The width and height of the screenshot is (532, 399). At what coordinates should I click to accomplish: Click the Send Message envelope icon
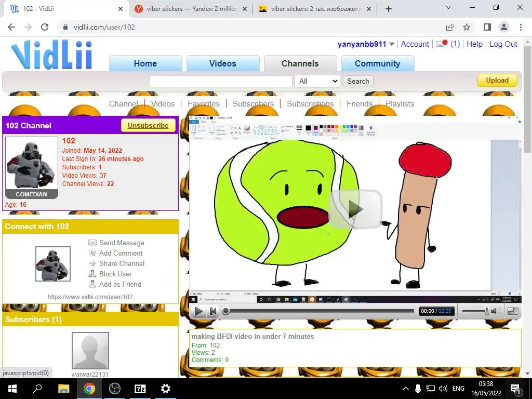92,243
